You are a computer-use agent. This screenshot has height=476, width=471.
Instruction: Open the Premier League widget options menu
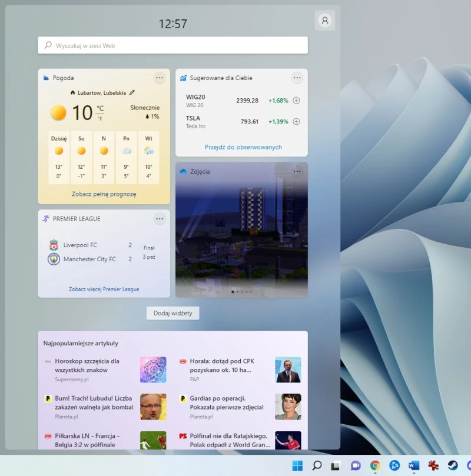point(160,219)
